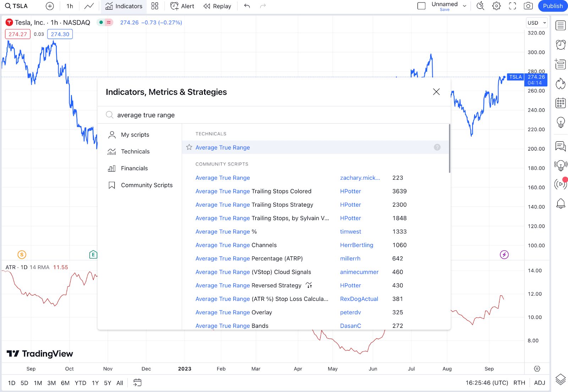Click the purple lightning event marker
The height and width of the screenshot is (392, 568).
504,255
